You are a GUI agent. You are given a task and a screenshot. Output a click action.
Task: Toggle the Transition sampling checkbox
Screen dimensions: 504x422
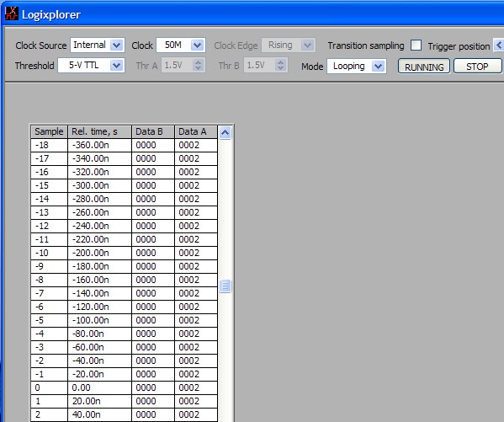tap(416, 45)
